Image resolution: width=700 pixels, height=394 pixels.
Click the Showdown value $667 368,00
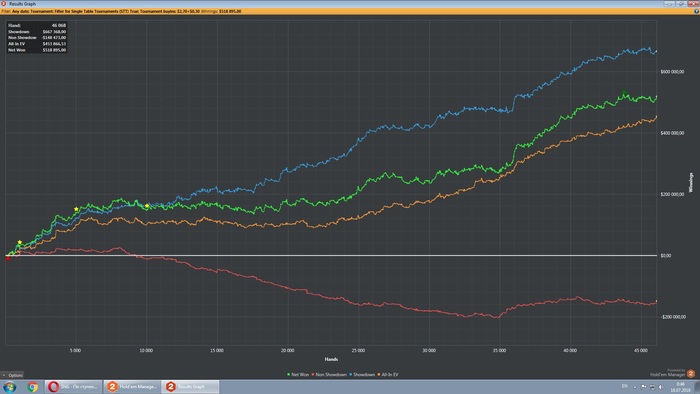coord(54,32)
